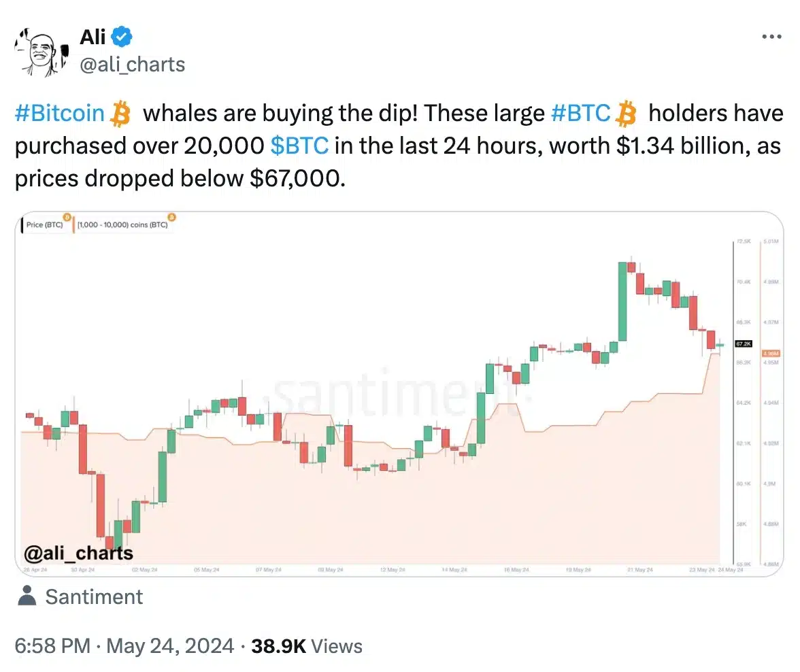Click the orange badge on the Price (BTC) legend
This screenshot has height=672, width=800.
tap(67, 218)
